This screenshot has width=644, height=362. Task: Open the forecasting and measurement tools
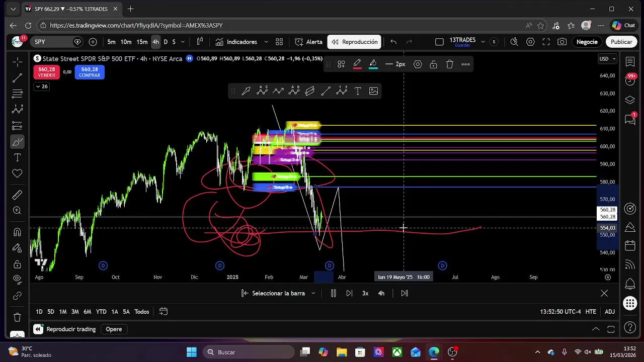[x=17, y=126]
